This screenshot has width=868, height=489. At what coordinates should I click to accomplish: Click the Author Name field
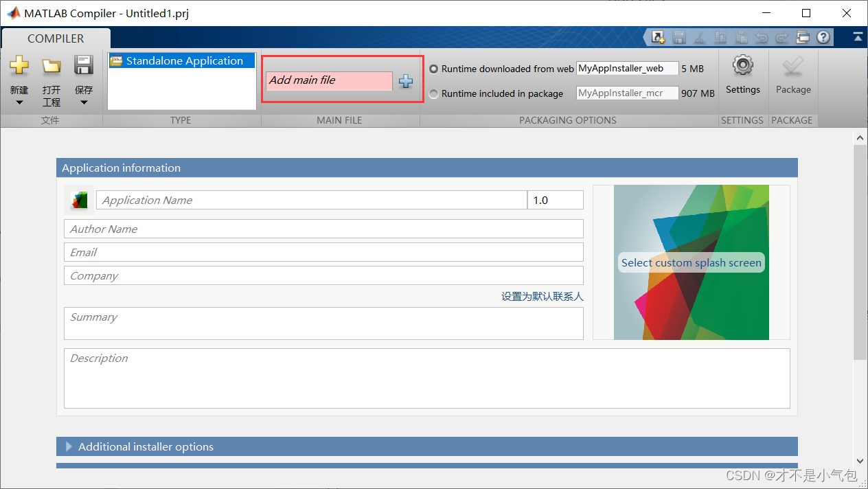pos(323,229)
